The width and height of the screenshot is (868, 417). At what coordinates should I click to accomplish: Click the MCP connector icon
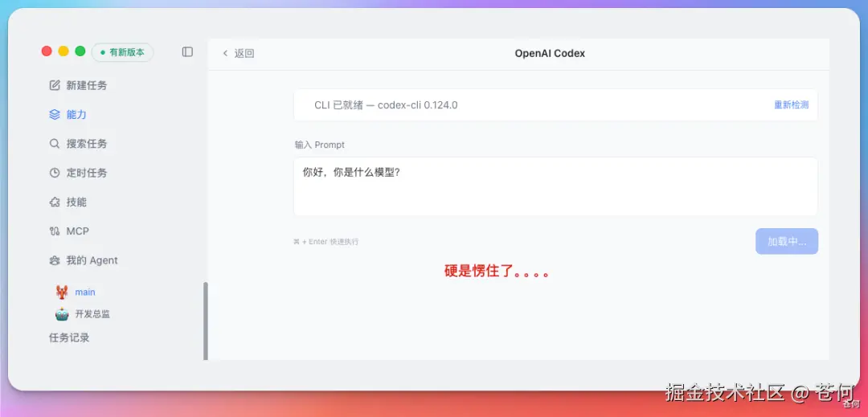click(x=55, y=231)
